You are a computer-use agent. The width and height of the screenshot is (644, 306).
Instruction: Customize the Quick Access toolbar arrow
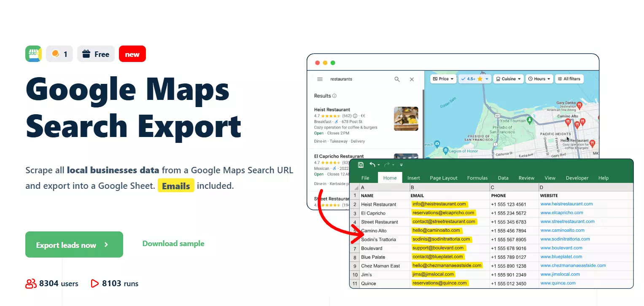point(401,165)
